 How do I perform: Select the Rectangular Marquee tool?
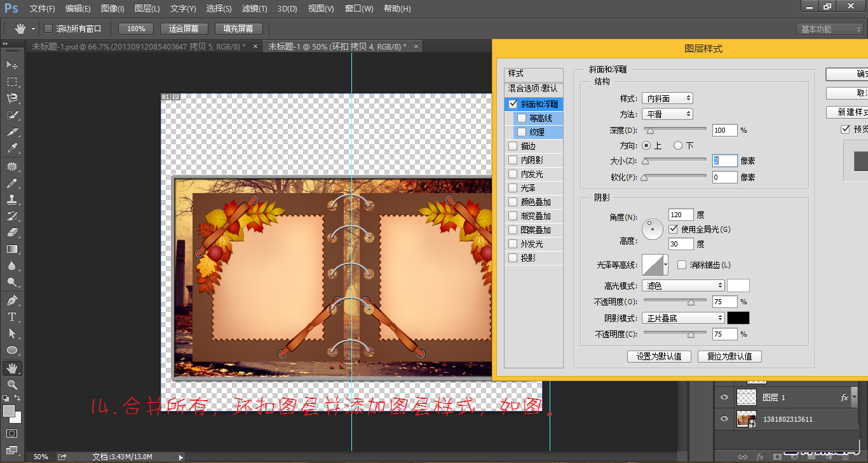click(x=12, y=82)
